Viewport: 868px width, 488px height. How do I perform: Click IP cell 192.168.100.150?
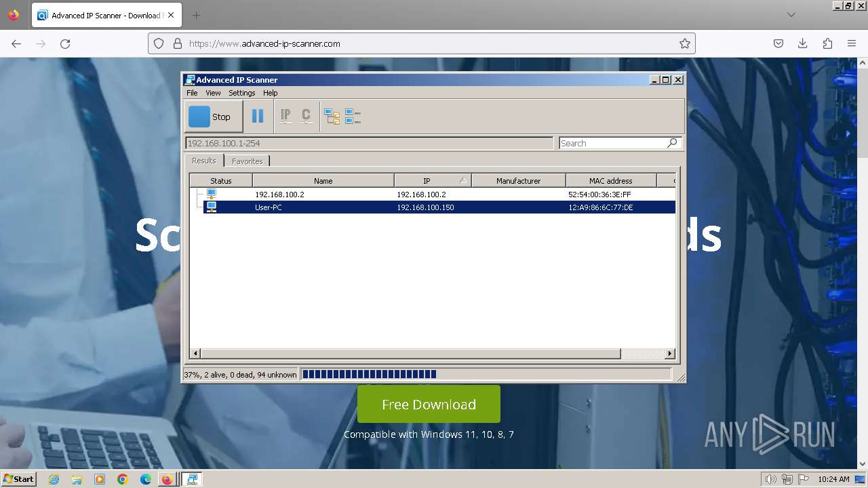click(425, 207)
